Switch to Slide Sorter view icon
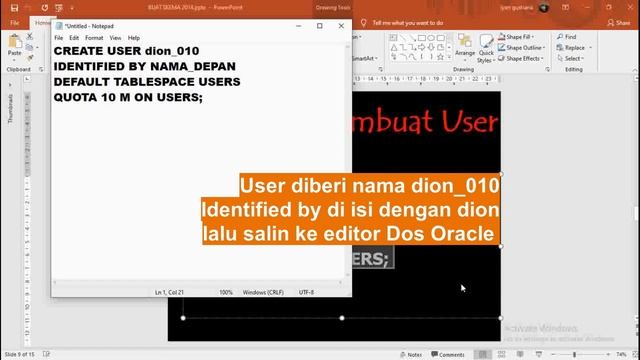Image resolution: width=640 pixels, height=360 pixels. (502, 354)
